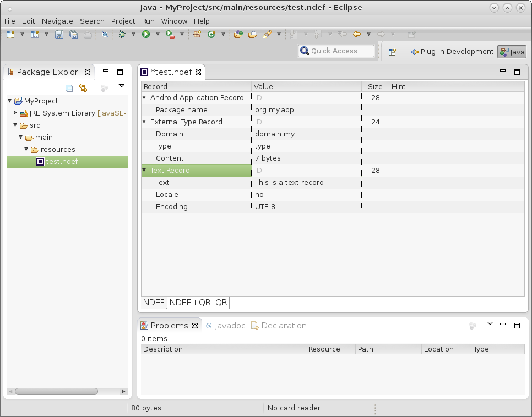The width and height of the screenshot is (532, 417).
Task: Collapse the External Type Record row
Action: tap(144, 122)
